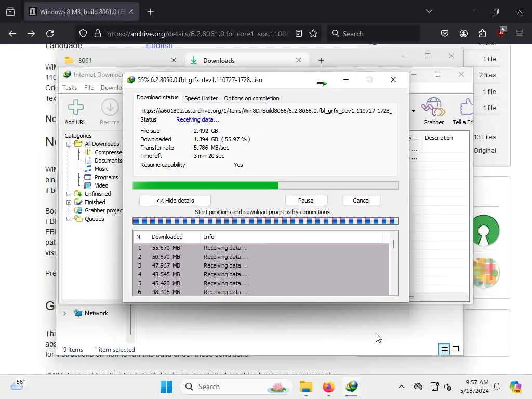Viewport: 532px width, 399px height.
Task: Click the archive.org URL address bar
Action: tap(197, 34)
